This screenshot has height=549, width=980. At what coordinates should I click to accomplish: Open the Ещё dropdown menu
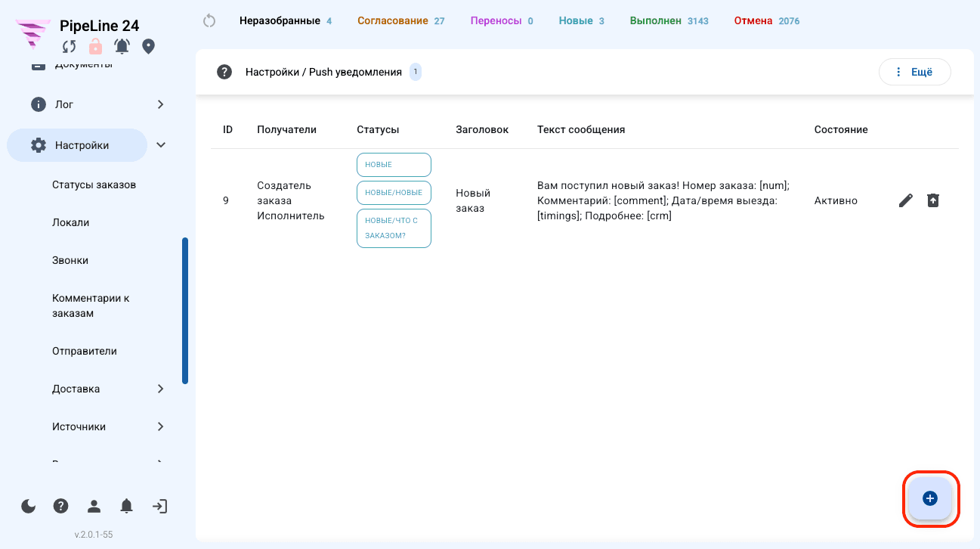pos(914,72)
